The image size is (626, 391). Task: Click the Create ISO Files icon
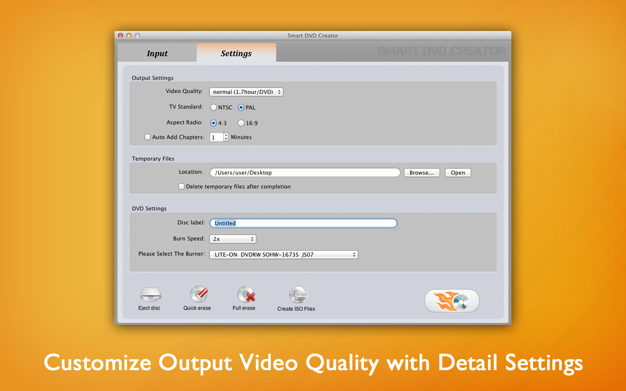(297, 295)
